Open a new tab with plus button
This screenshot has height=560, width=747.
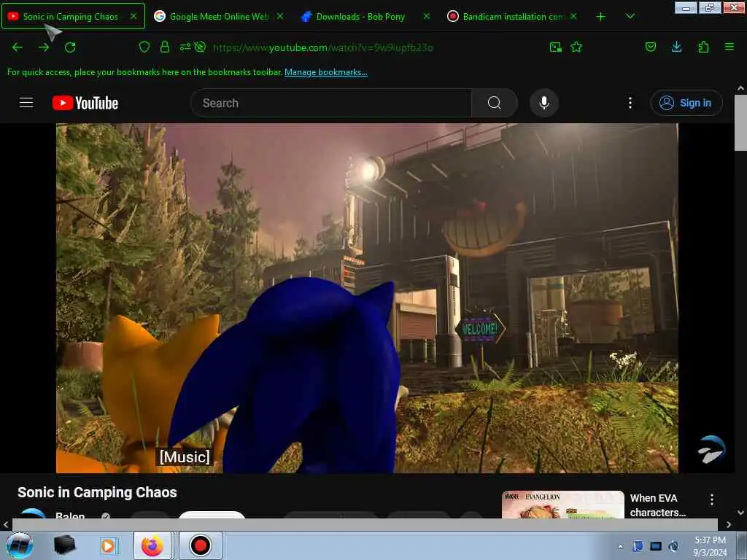coord(601,17)
